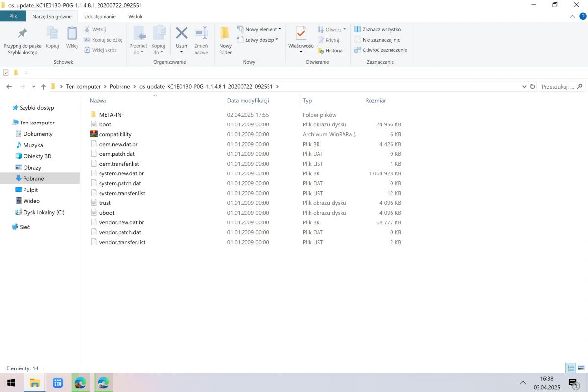
Task: Go up one folder level arrow
Action: point(43,86)
